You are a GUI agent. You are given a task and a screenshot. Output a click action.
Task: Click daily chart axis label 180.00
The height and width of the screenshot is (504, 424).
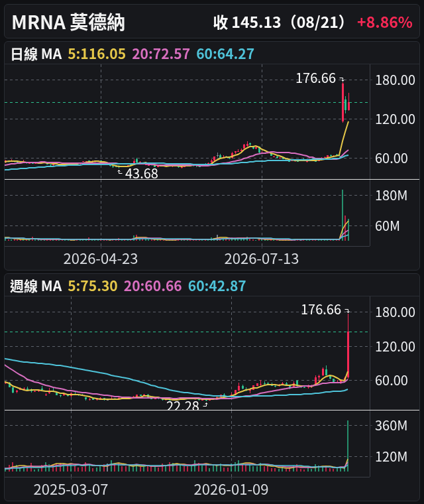[395, 80]
